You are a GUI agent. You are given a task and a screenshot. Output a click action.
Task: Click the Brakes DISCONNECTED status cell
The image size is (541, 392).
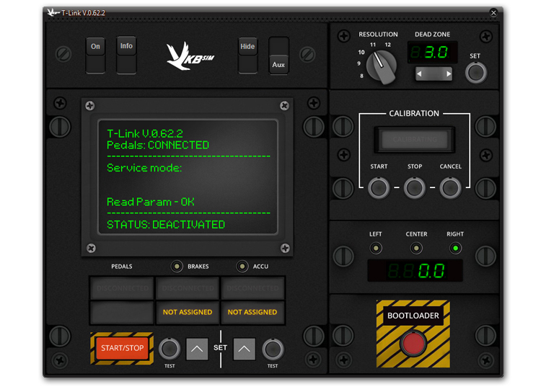click(x=188, y=288)
